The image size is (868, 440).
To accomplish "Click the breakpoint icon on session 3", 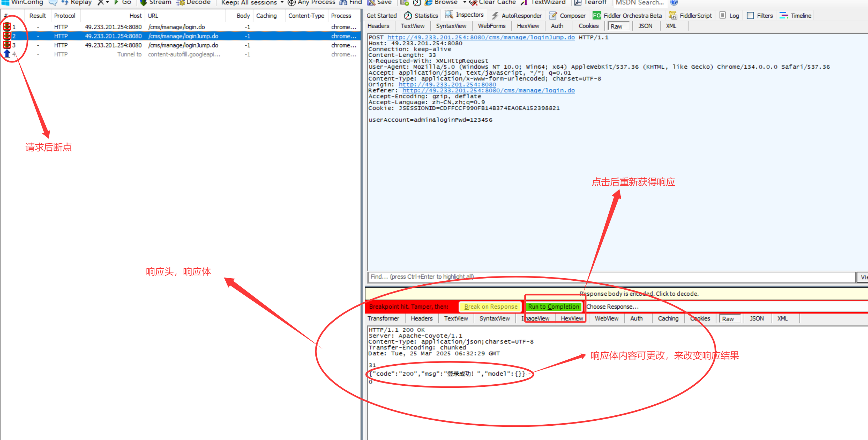I will (x=7, y=45).
